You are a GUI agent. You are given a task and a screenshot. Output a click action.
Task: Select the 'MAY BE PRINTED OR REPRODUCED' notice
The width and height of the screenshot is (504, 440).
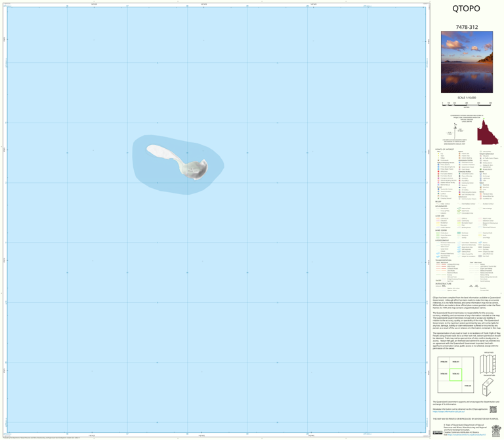point(465,419)
